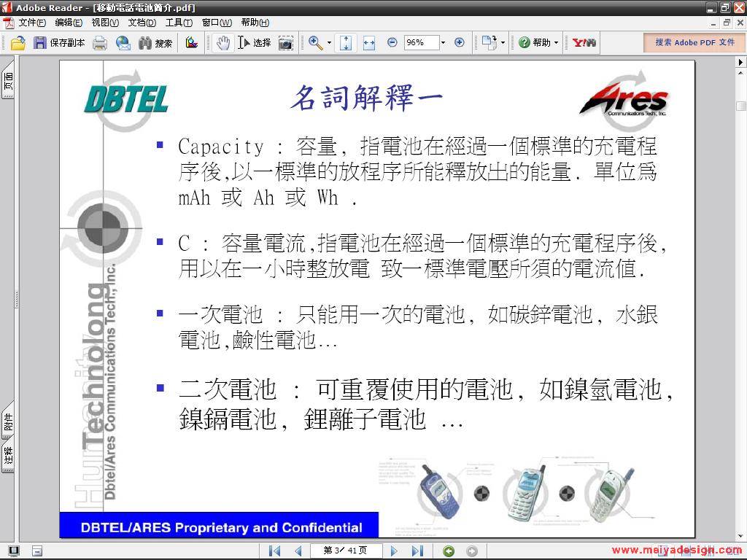Viewport: 747px width, 560px height.
Task: Click the vertical scrollbar thumb
Action: tap(741, 106)
